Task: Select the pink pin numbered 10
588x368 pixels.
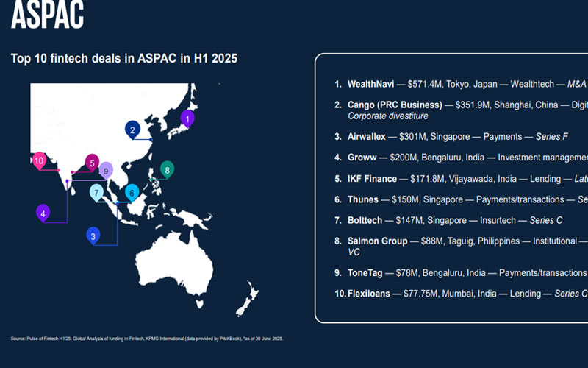Action: tap(40, 160)
